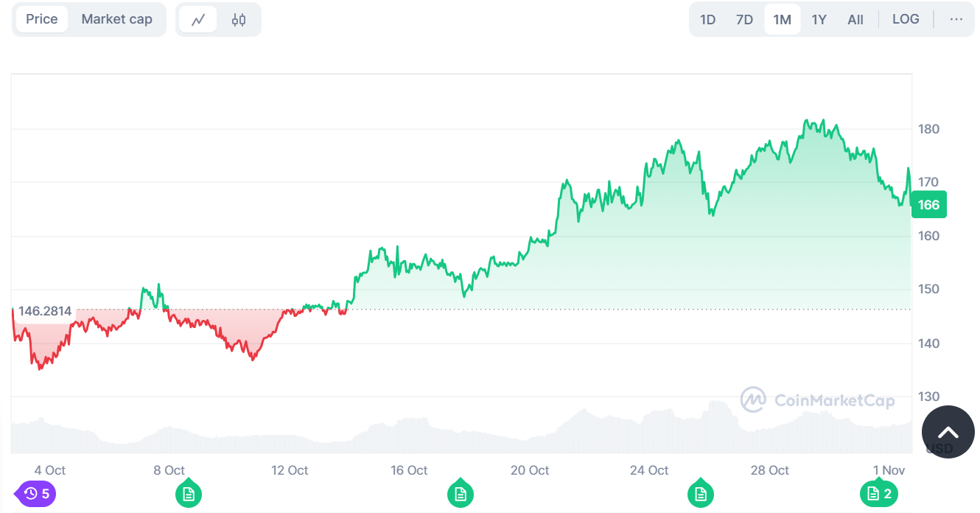The image size is (980, 513).
Task: Switch to the Market cap tab
Action: pos(116,19)
